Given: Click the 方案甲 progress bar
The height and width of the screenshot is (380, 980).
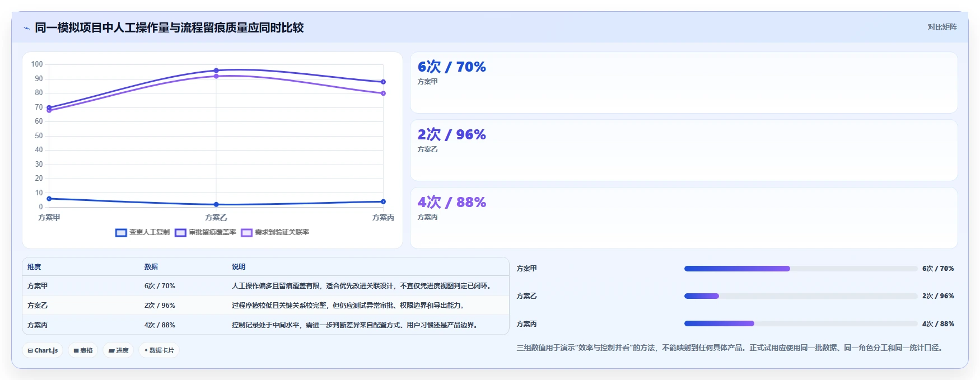Looking at the screenshot, I should [801, 269].
